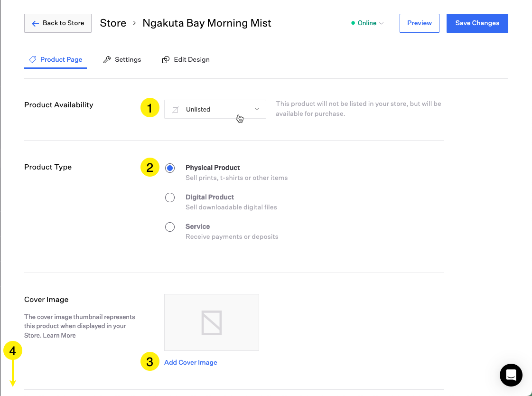The image size is (532, 396).
Task: Switch to the Settings tab
Action: click(x=128, y=59)
